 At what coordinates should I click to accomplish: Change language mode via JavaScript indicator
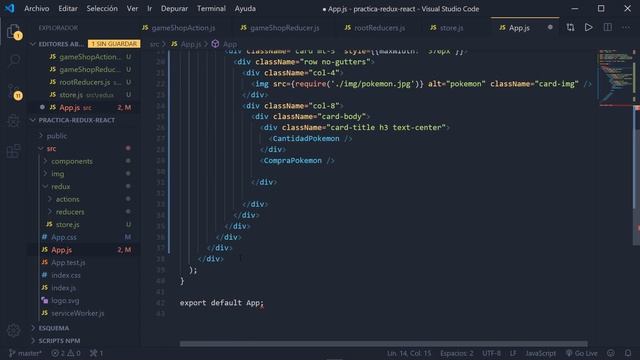[x=540, y=353]
